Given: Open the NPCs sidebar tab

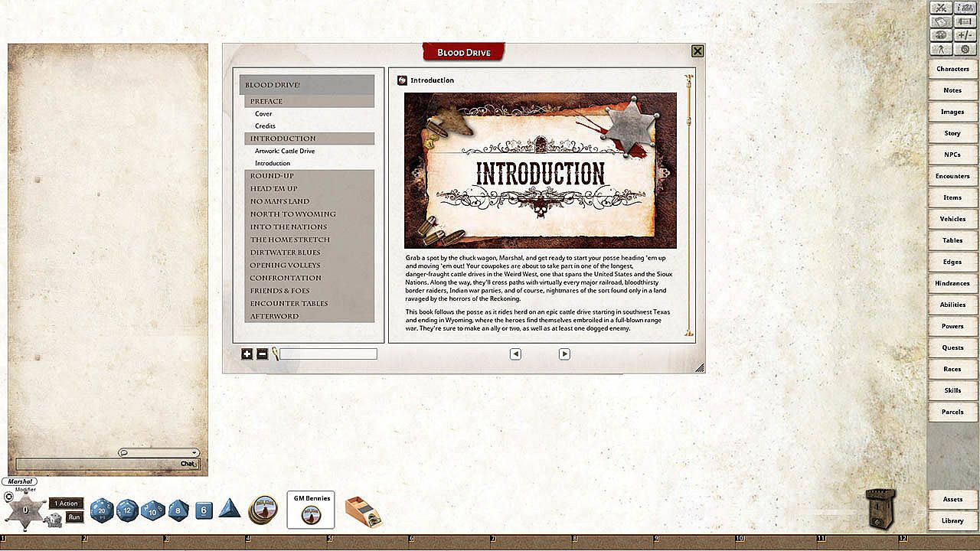Looking at the screenshot, I should [x=952, y=155].
